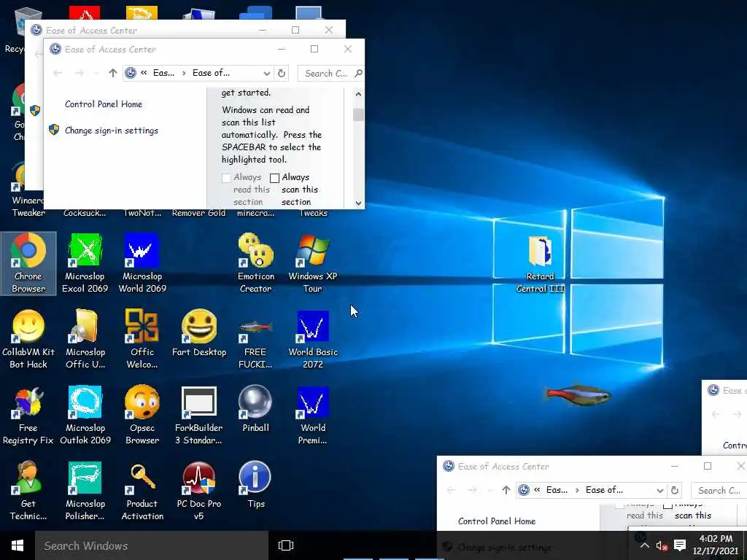Viewport: 747px width, 560px height.
Task: Expand address dropdown in bottom-right Ease of Access window
Action: (659, 491)
